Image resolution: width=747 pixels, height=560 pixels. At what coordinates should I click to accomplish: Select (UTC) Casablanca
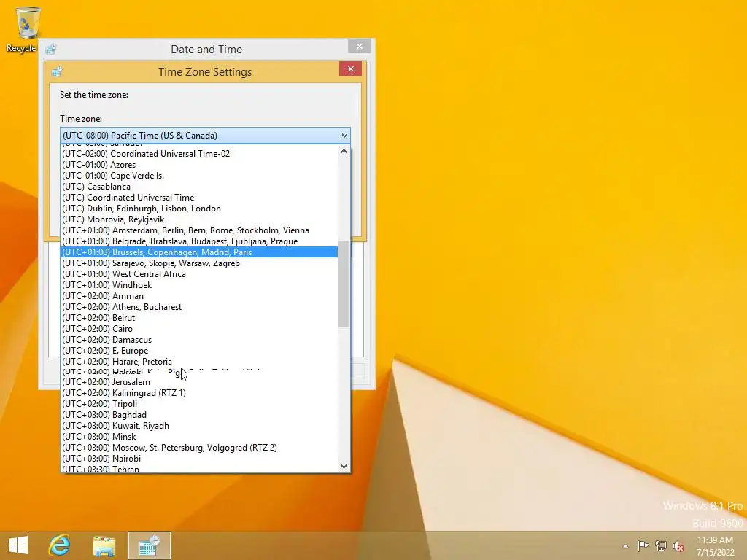pos(199,187)
